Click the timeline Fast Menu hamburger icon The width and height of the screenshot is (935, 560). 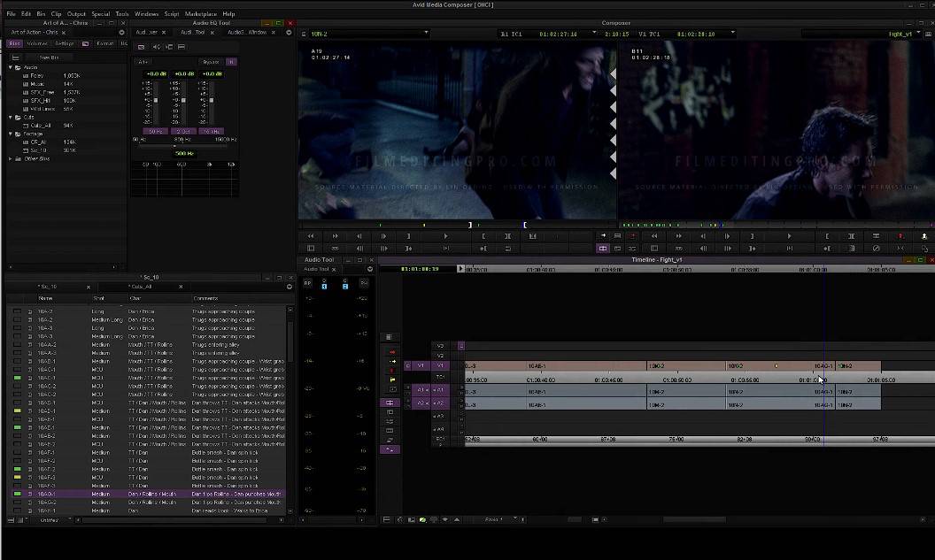click(388, 337)
